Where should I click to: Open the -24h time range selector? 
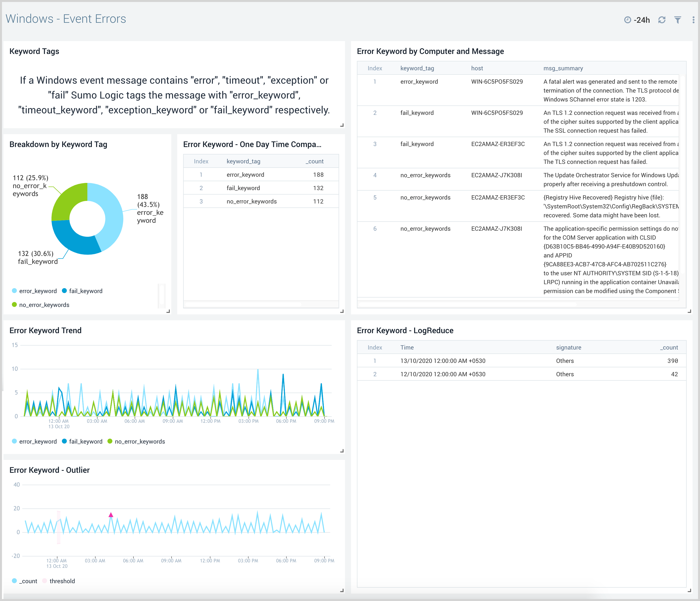click(x=641, y=20)
